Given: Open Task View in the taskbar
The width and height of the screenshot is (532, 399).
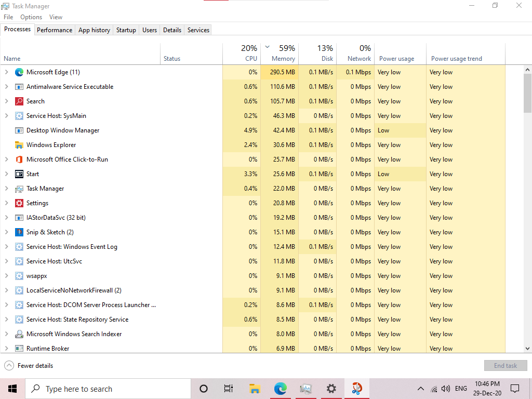Looking at the screenshot, I should (229, 389).
